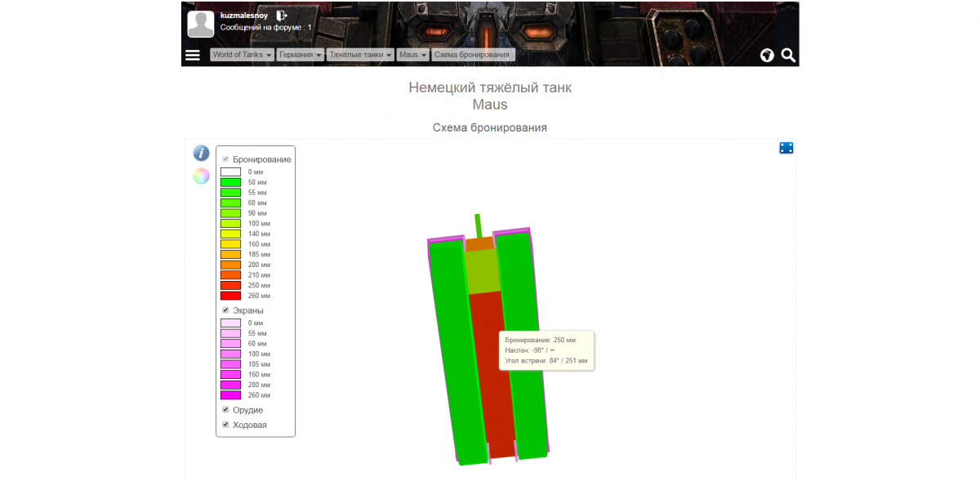Click the user avatar picture
Screen dimensions: 980x481
201,24
